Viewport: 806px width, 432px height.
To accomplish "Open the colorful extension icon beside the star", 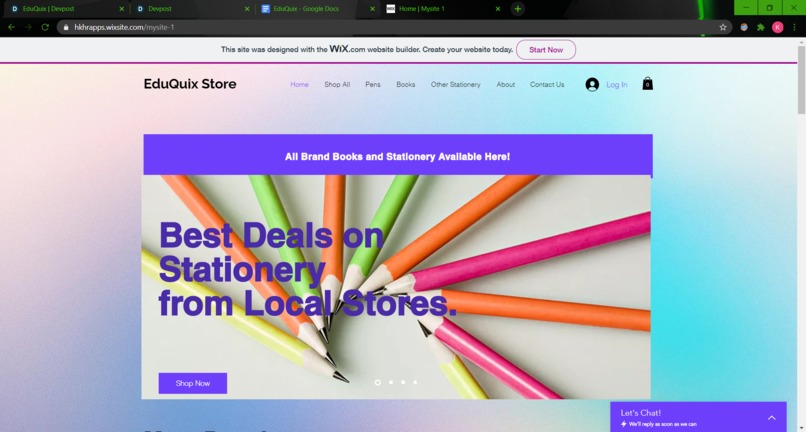I will point(744,27).
